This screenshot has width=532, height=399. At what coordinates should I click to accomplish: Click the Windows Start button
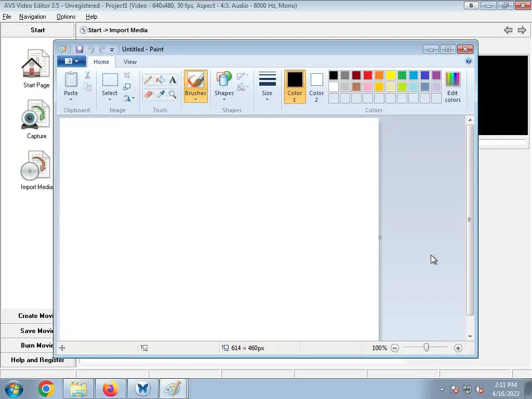(14, 389)
